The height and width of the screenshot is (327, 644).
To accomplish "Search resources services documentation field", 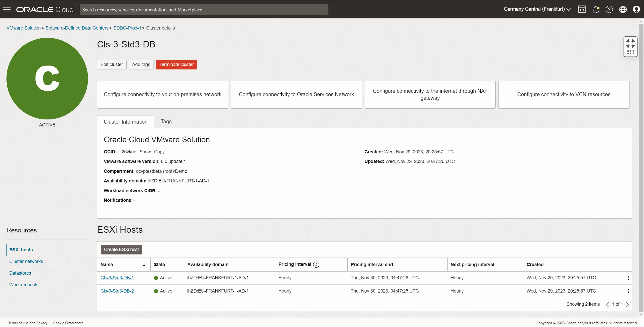I will (204, 9).
